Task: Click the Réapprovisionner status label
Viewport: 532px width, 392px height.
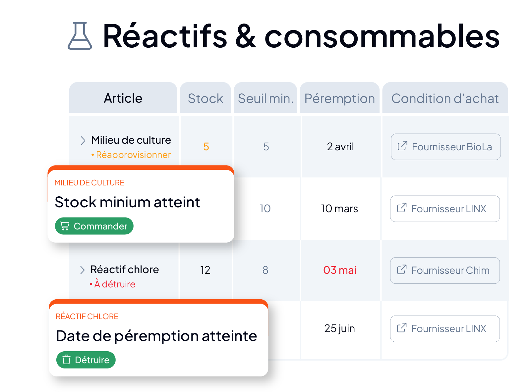Action: pos(133,155)
